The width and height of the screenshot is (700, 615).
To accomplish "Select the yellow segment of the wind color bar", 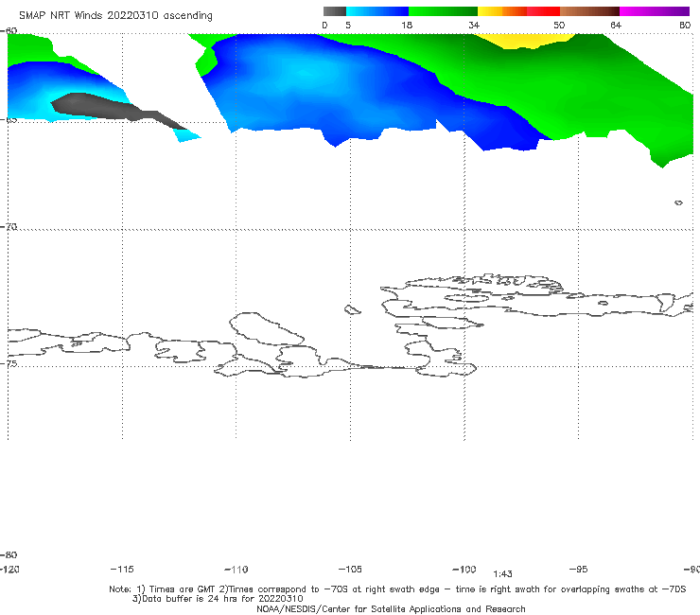I will click(x=490, y=11).
